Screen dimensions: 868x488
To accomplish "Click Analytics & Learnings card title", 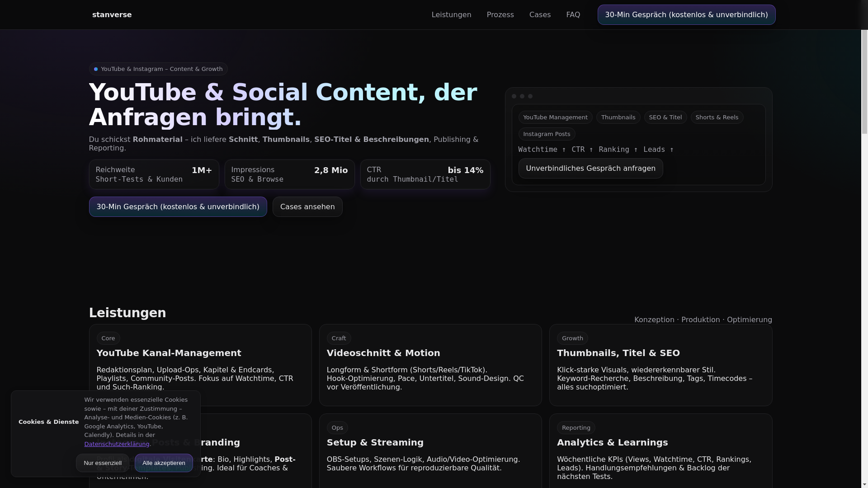I will tap(612, 443).
